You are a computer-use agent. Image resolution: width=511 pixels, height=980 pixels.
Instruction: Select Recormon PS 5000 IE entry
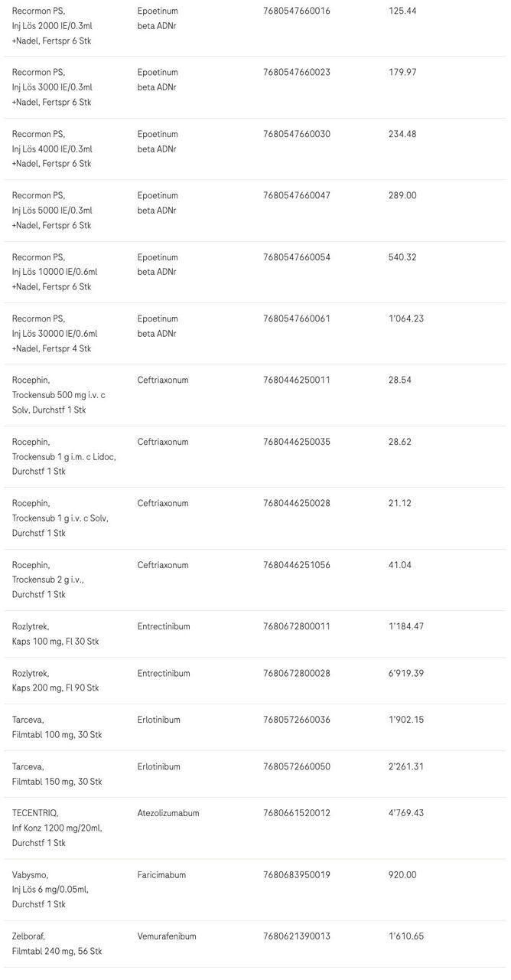pyautogui.click(x=52, y=211)
